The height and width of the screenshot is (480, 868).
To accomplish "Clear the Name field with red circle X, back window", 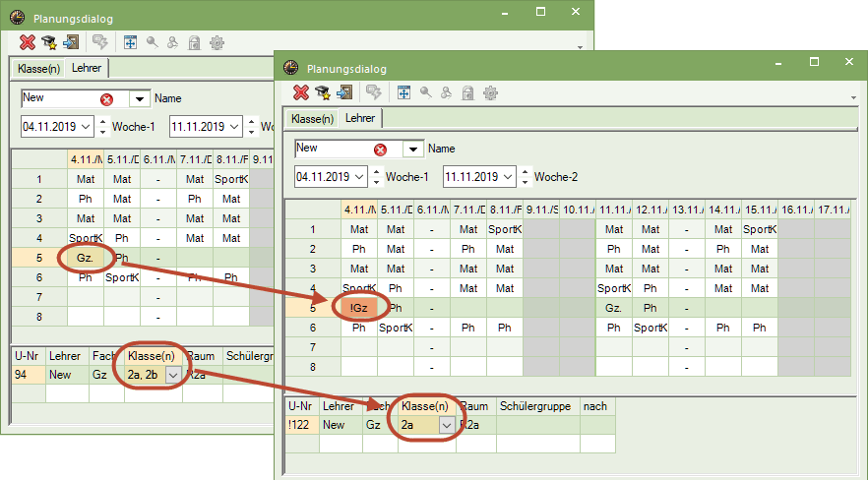I will coord(107,99).
